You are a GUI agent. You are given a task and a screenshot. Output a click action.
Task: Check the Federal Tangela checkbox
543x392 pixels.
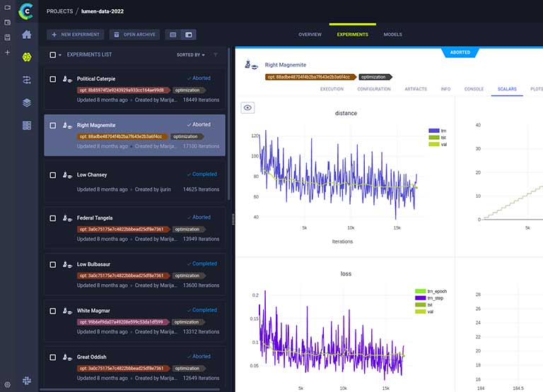click(52, 218)
